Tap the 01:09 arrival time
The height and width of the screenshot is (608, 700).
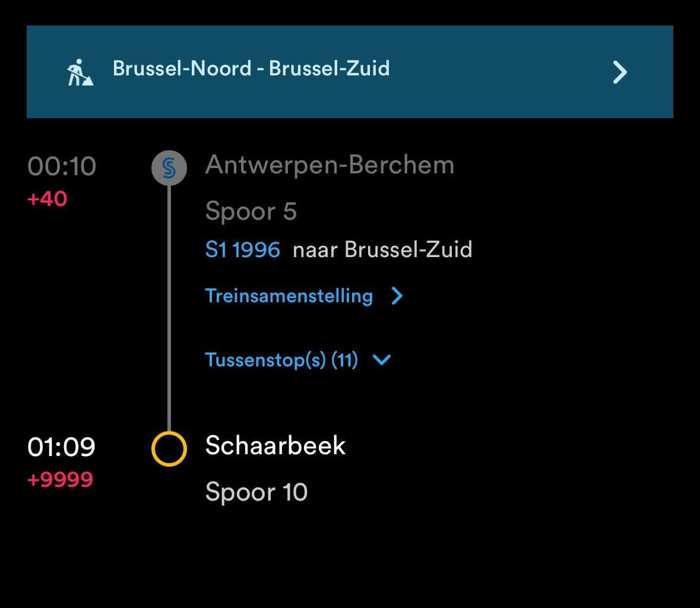[x=61, y=447]
